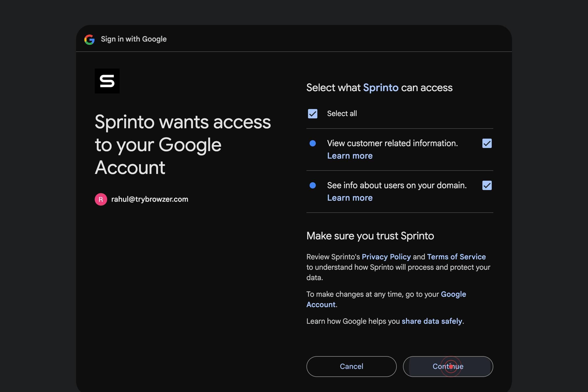This screenshot has height=392, width=588.
Task: Click blue bullet beside See info about users
Action: [x=313, y=185]
